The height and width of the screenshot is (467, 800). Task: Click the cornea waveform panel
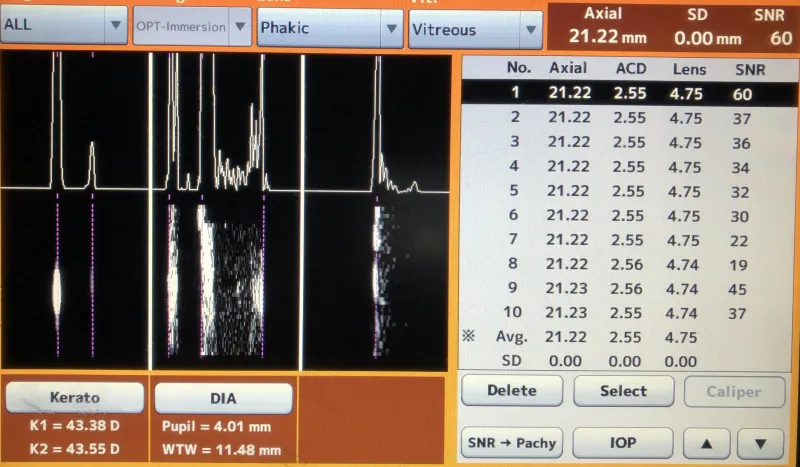click(x=74, y=210)
